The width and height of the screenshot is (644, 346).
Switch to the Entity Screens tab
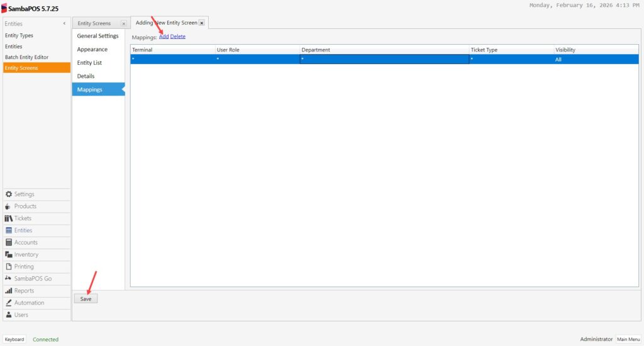[94, 24]
